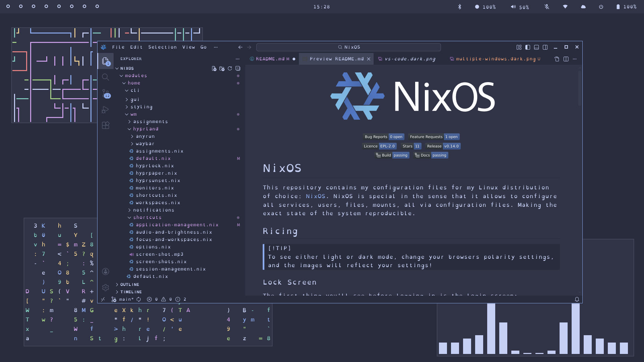The height and width of the screenshot is (362, 644).
Task: Switch to the vs-code.dark.png tab
Action: tap(409, 59)
